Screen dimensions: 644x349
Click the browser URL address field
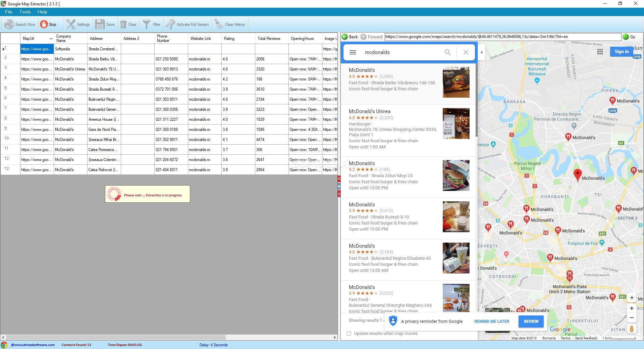tap(503, 37)
